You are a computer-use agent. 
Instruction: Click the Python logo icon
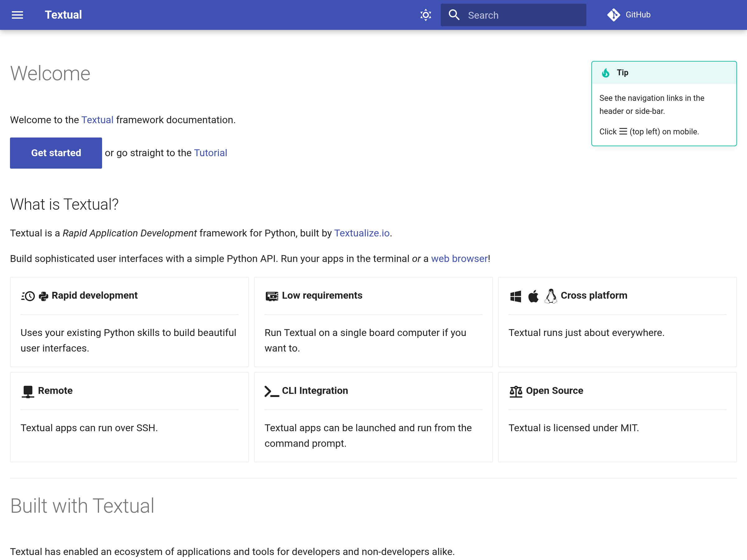coord(44,296)
